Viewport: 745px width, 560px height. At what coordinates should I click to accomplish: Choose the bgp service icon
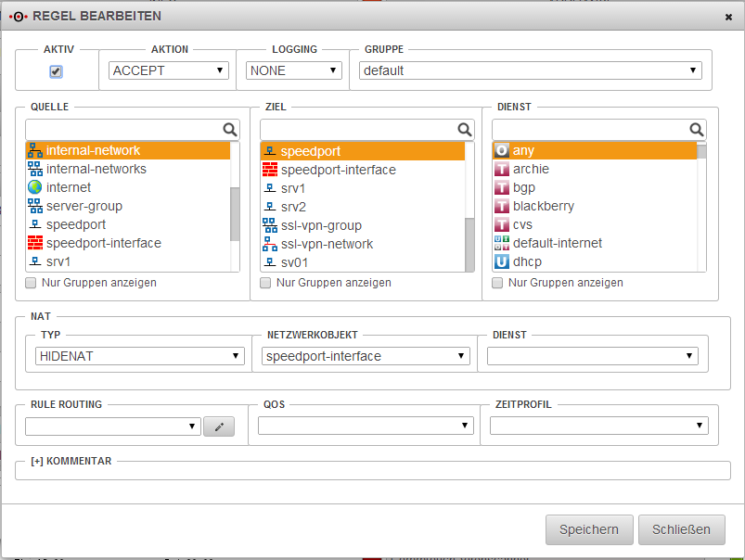pyautogui.click(x=502, y=187)
